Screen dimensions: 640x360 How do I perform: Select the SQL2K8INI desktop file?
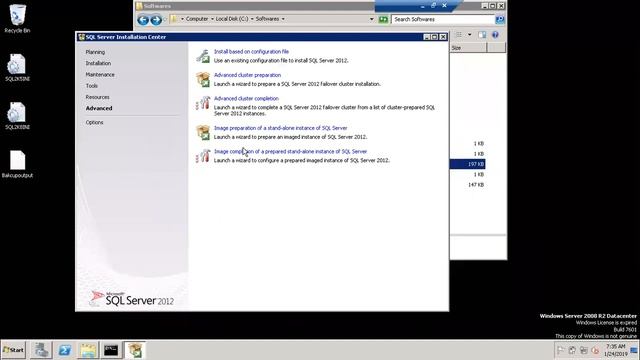[x=17, y=116]
